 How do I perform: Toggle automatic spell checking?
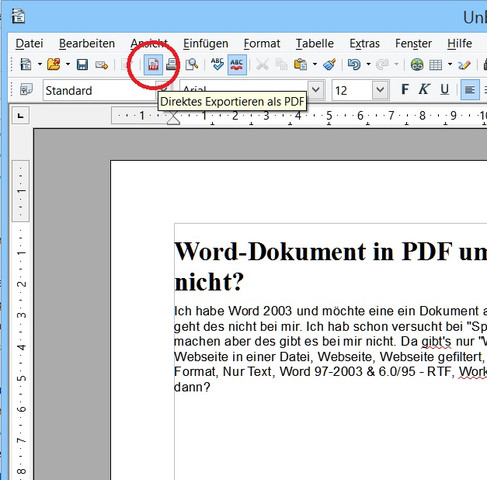click(x=237, y=64)
